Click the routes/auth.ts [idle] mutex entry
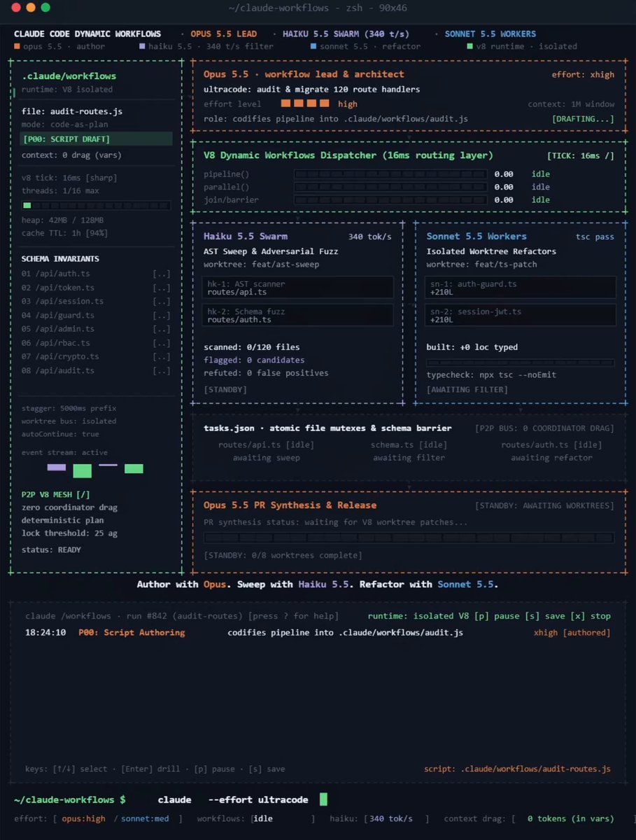 551,444
